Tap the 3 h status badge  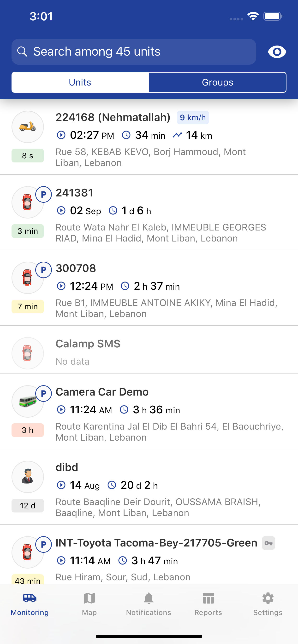(28, 430)
